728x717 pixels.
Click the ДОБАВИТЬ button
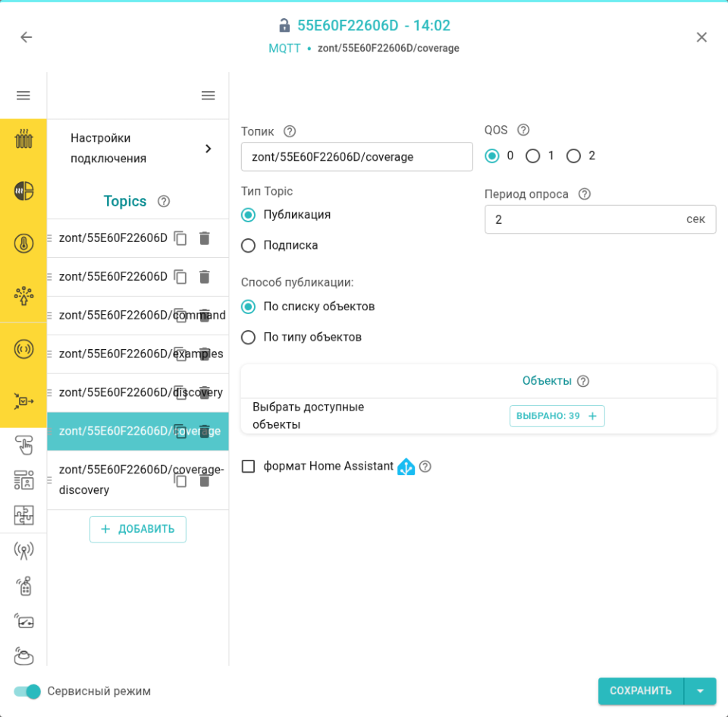(x=138, y=529)
